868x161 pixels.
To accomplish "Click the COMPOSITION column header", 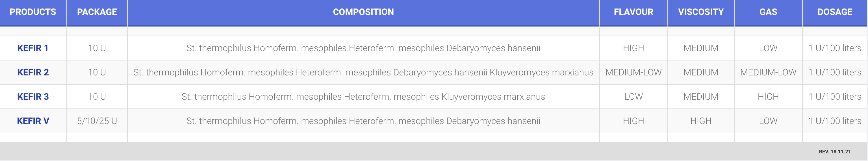I will (363, 12).
